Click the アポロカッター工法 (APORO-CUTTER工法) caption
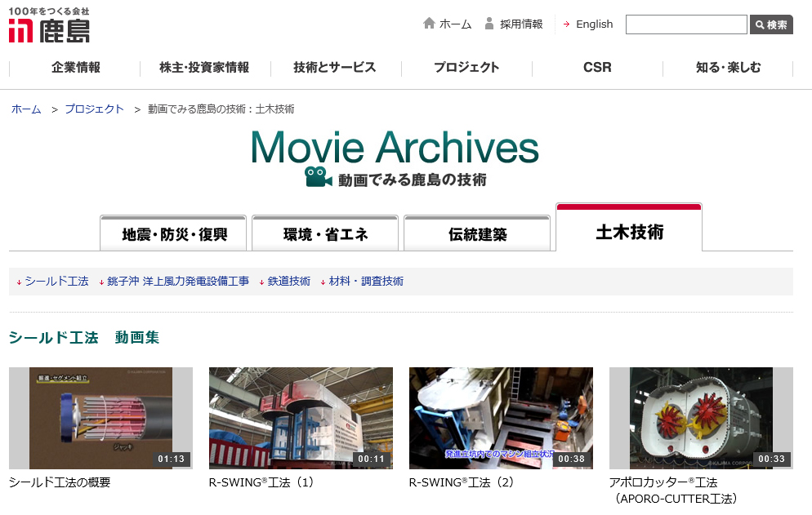812x515 pixels. point(674,491)
